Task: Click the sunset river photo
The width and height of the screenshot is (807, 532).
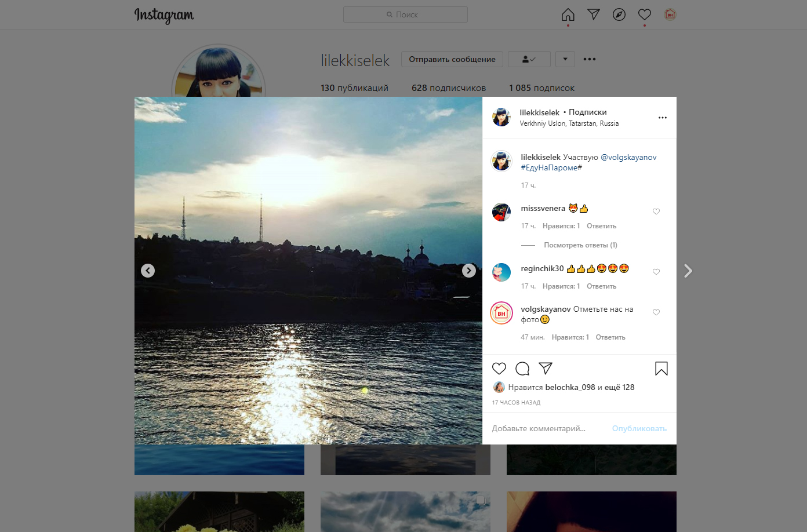Action: point(308,271)
